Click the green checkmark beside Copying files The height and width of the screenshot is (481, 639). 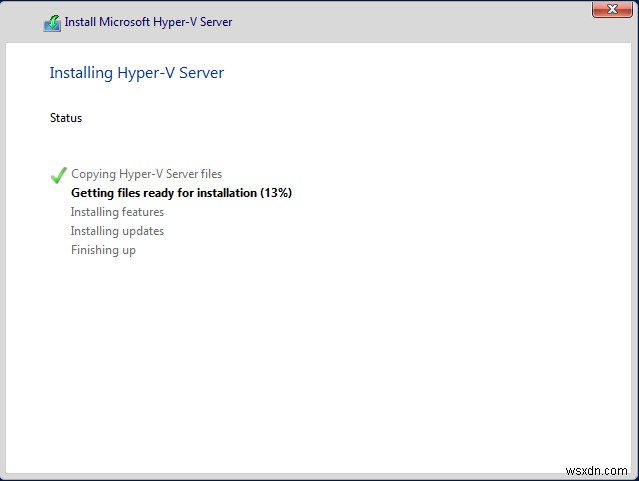(58, 175)
